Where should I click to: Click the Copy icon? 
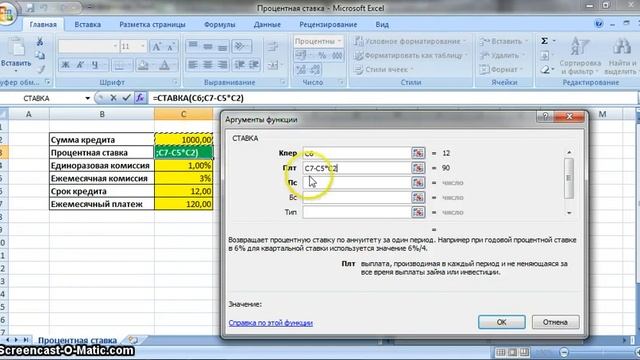coord(40,56)
